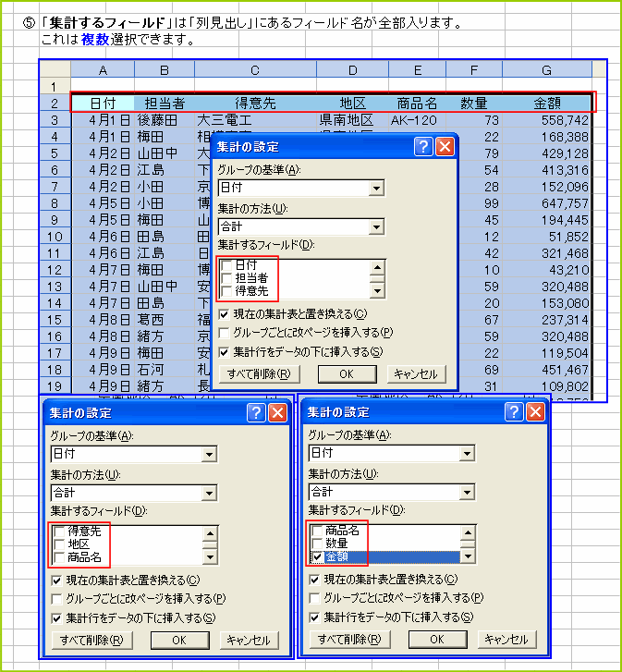The image size is (622, 672).
Task: Open グループの基準 dropdown in bottom-left dialog
Action: [x=209, y=454]
